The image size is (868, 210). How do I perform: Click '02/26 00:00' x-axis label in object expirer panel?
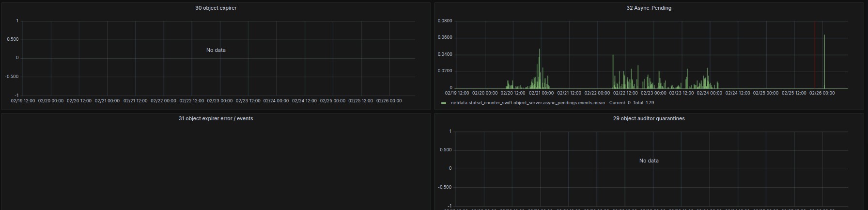[x=389, y=101]
